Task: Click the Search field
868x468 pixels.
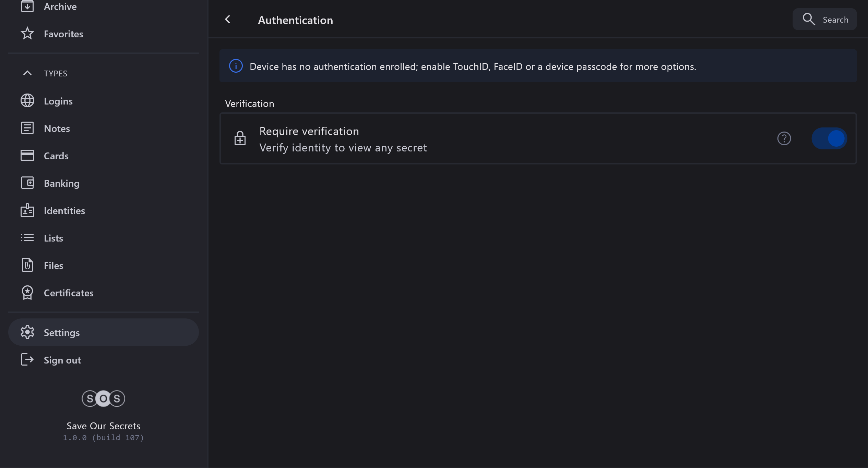Action: click(825, 20)
